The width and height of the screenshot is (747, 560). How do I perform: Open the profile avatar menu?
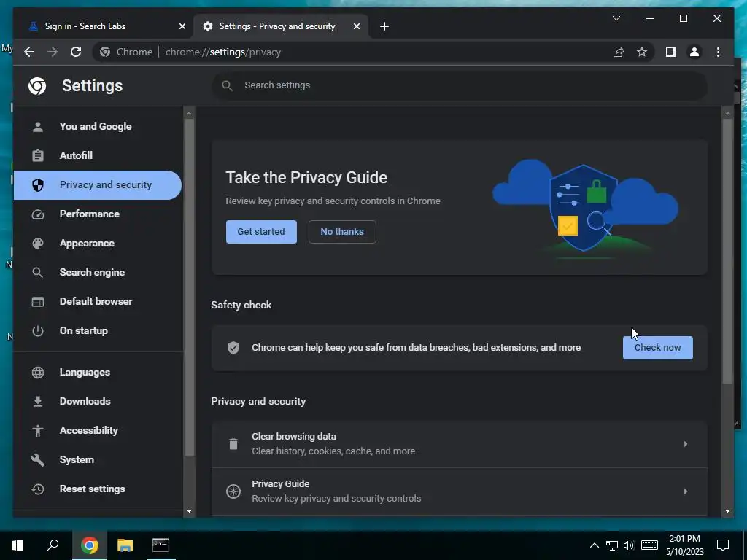pos(694,52)
